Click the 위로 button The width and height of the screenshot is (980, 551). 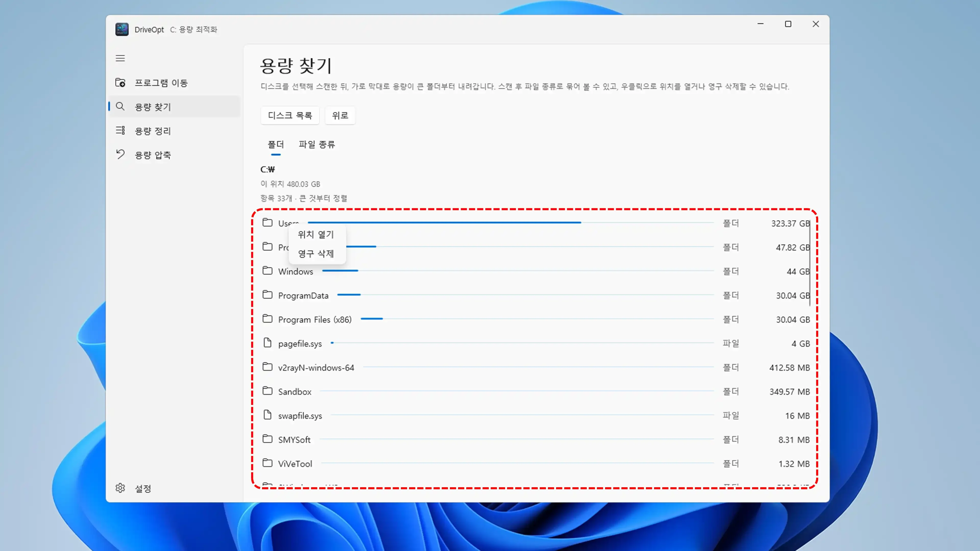click(x=340, y=115)
